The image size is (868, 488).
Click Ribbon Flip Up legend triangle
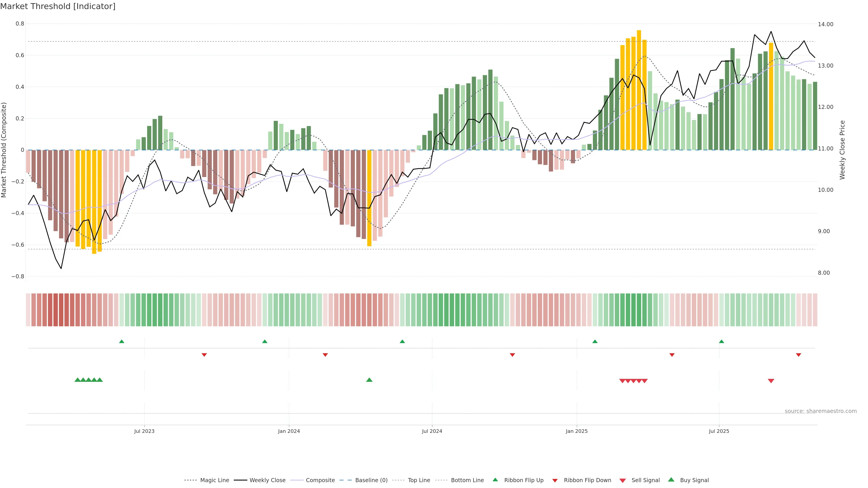(495, 480)
